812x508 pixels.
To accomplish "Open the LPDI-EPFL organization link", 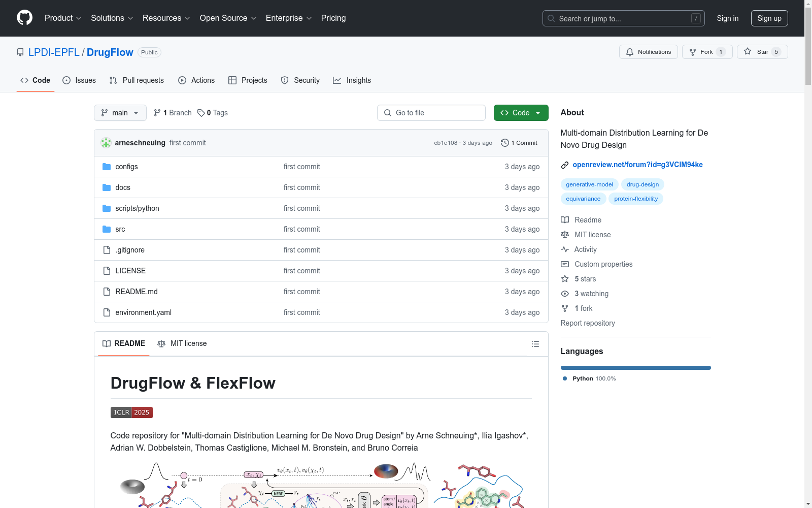I will [x=54, y=52].
